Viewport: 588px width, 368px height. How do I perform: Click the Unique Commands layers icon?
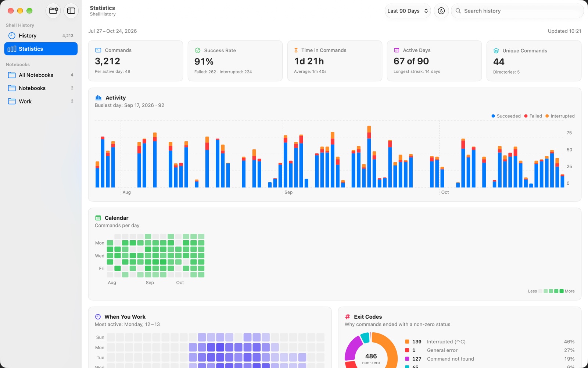[496, 51]
